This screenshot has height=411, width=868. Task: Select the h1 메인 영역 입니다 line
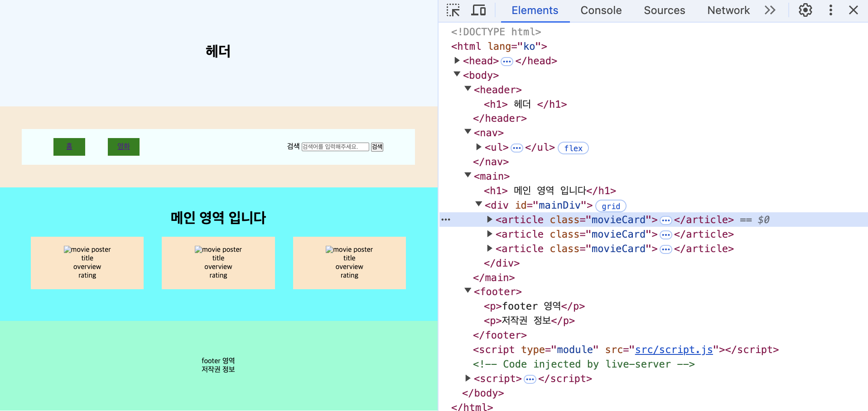550,191
